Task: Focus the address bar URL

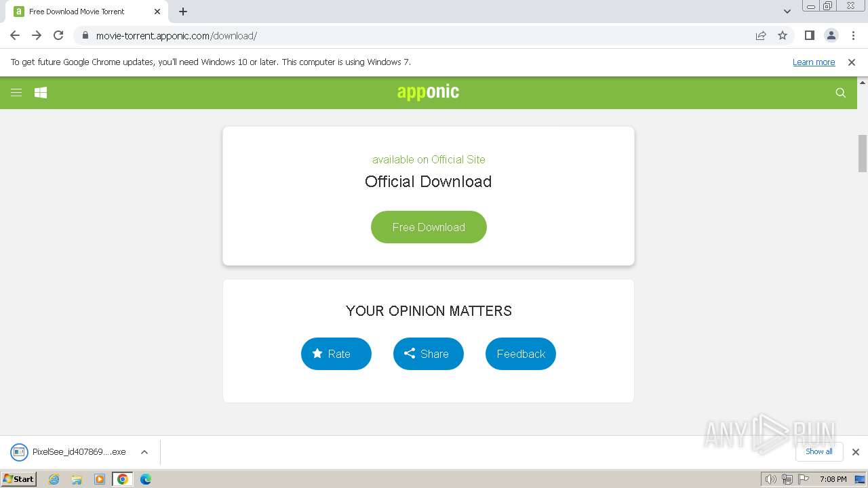Action: pos(176,36)
